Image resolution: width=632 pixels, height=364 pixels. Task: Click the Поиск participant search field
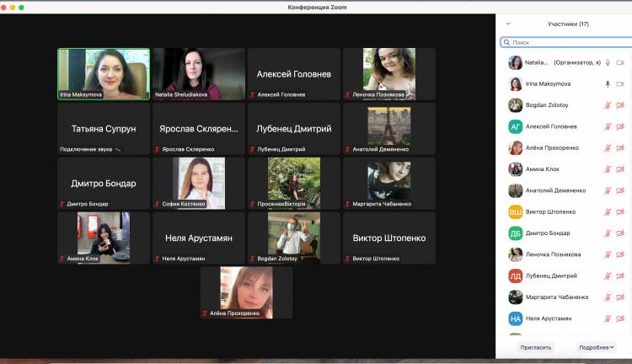[x=565, y=42]
